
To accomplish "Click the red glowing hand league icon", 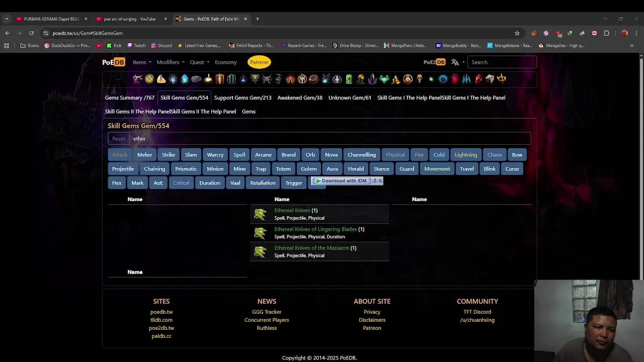I will [x=455, y=79].
